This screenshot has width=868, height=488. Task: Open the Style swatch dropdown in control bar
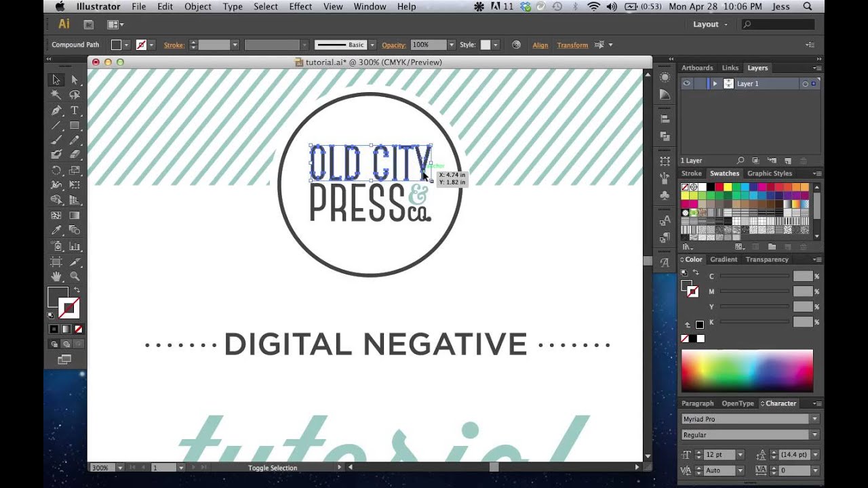point(496,45)
